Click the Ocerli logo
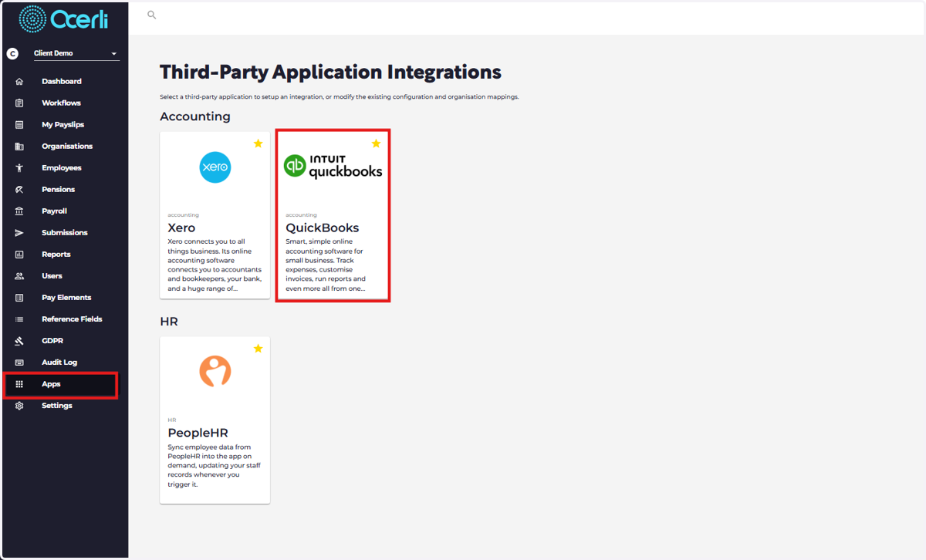This screenshot has width=926, height=560. pyautogui.click(x=63, y=19)
